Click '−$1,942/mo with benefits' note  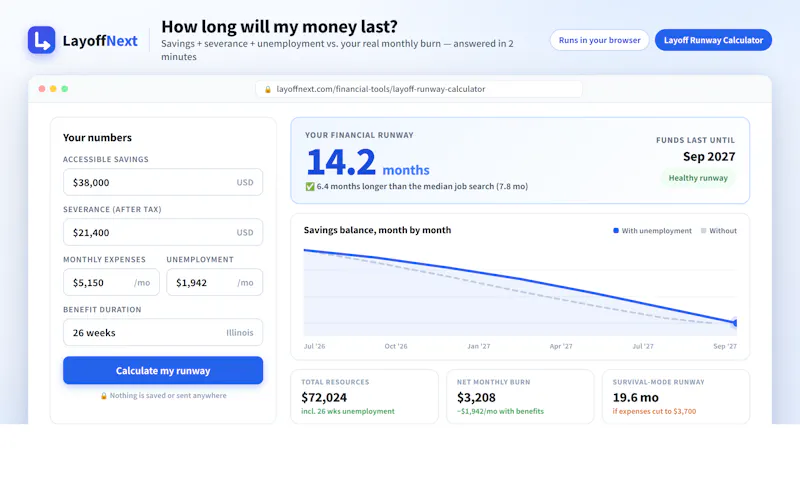[x=500, y=411]
